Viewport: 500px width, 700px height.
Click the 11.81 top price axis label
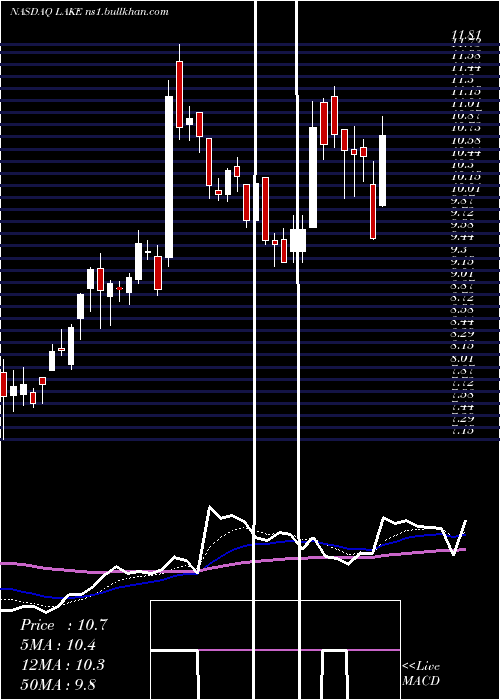466,34
